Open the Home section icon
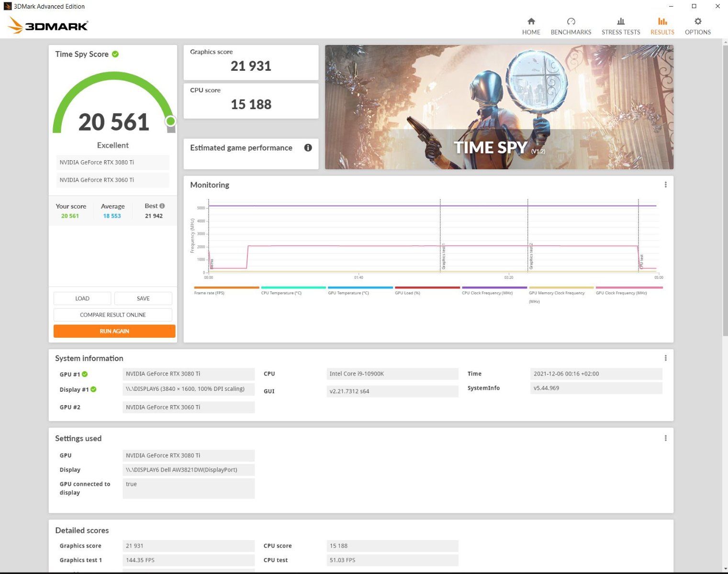The height and width of the screenshot is (574, 728). 531,21
